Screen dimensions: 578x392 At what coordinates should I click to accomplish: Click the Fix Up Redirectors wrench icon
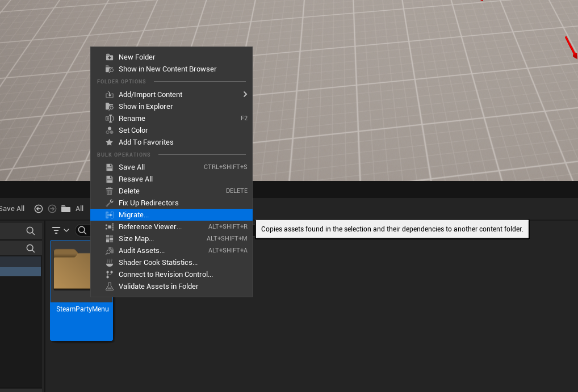pyautogui.click(x=110, y=203)
